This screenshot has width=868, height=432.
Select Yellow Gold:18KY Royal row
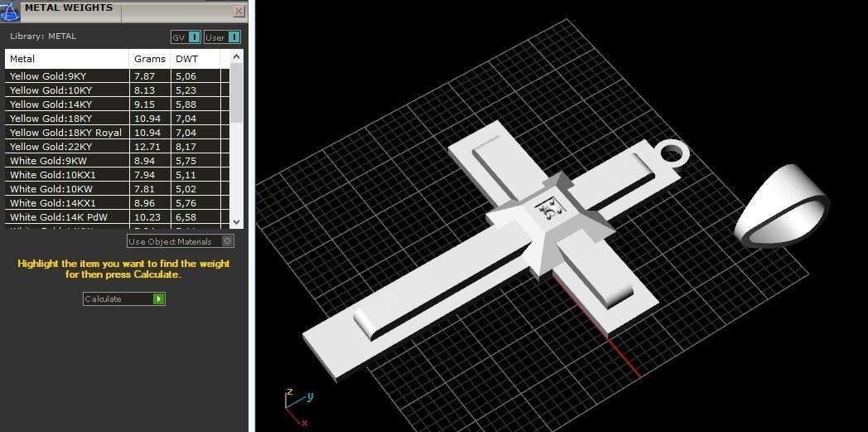(117, 133)
